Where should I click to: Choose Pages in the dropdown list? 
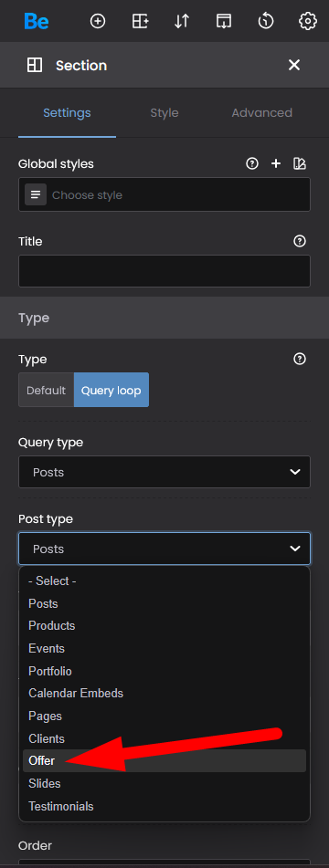[164, 716]
